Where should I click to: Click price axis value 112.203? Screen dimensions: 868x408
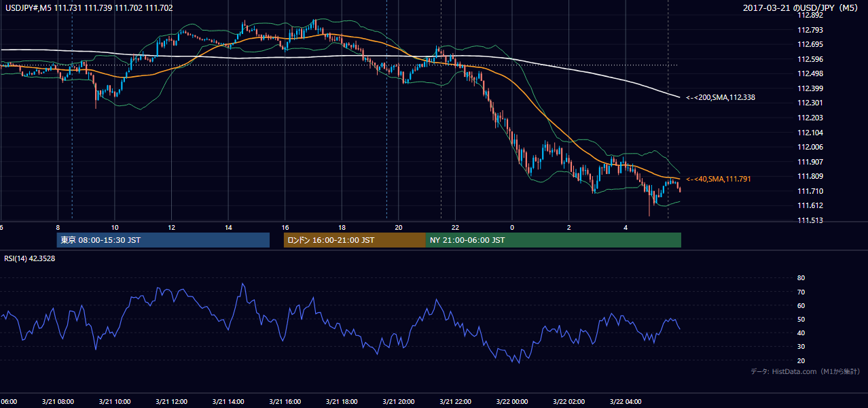click(x=810, y=118)
